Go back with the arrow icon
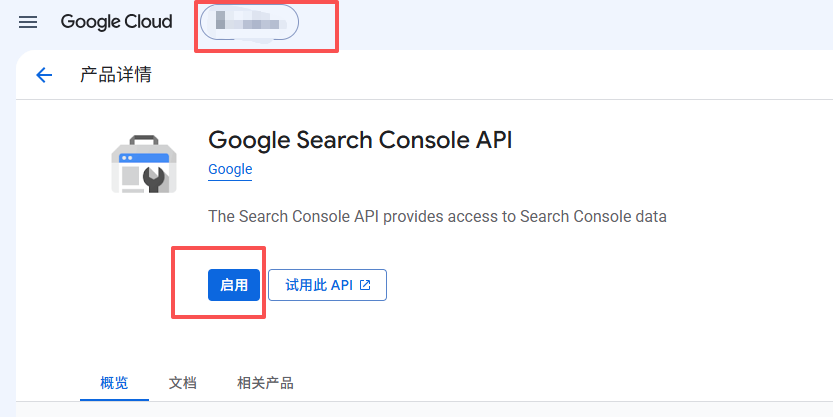 coord(44,75)
